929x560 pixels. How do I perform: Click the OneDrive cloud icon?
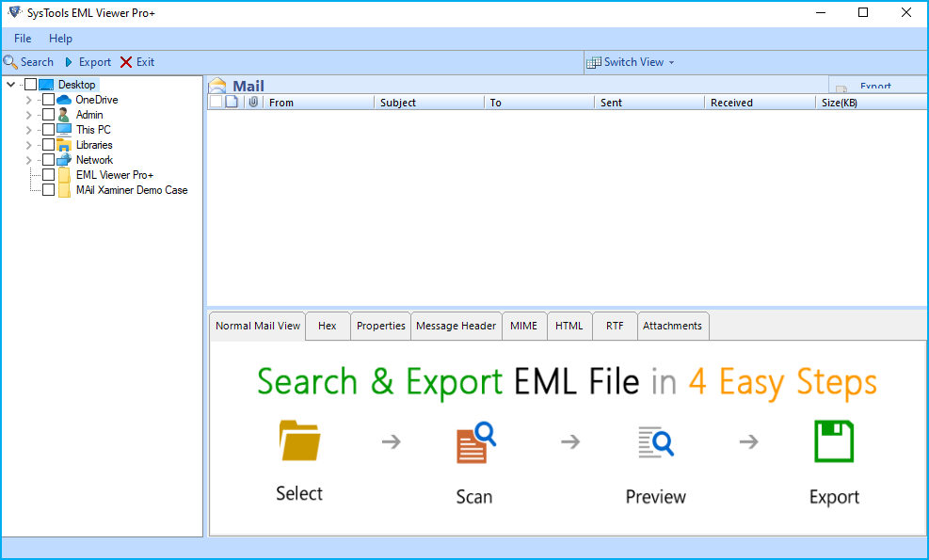tap(64, 100)
